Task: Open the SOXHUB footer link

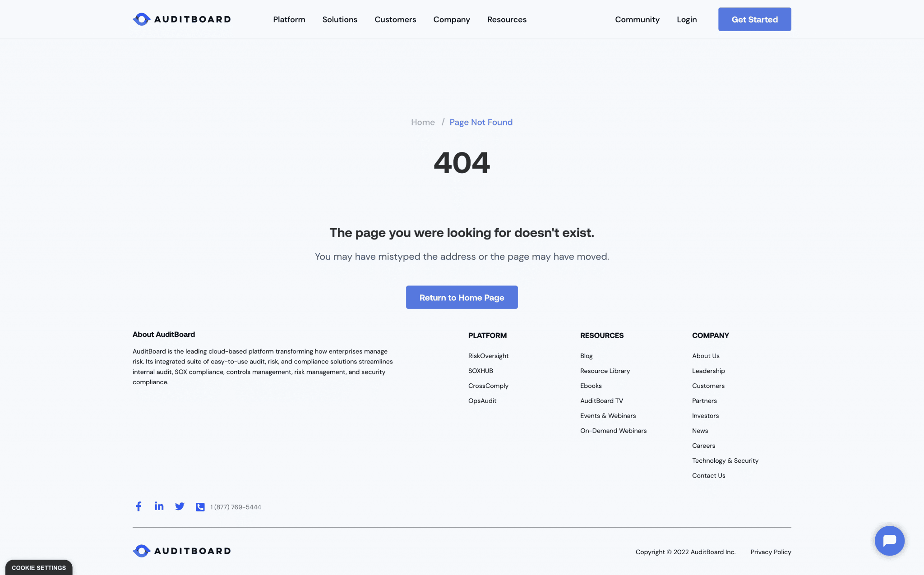Action: (x=480, y=371)
